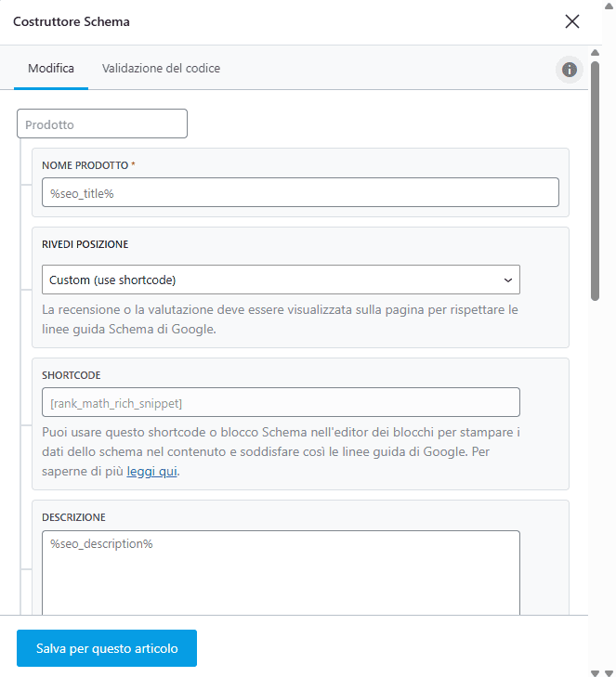Select the rank_math_rich_snippet shortcode field

pos(281,402)
